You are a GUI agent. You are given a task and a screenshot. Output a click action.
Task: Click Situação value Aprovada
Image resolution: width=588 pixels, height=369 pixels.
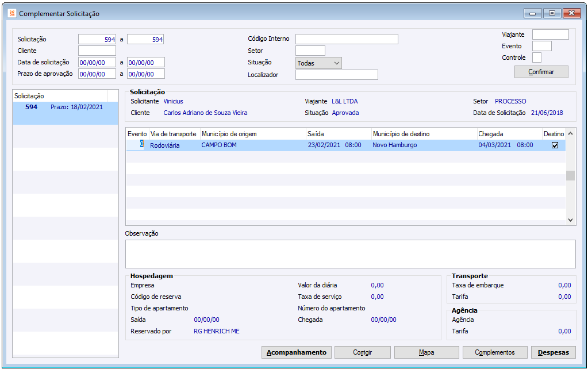click(x=345, y=113)
